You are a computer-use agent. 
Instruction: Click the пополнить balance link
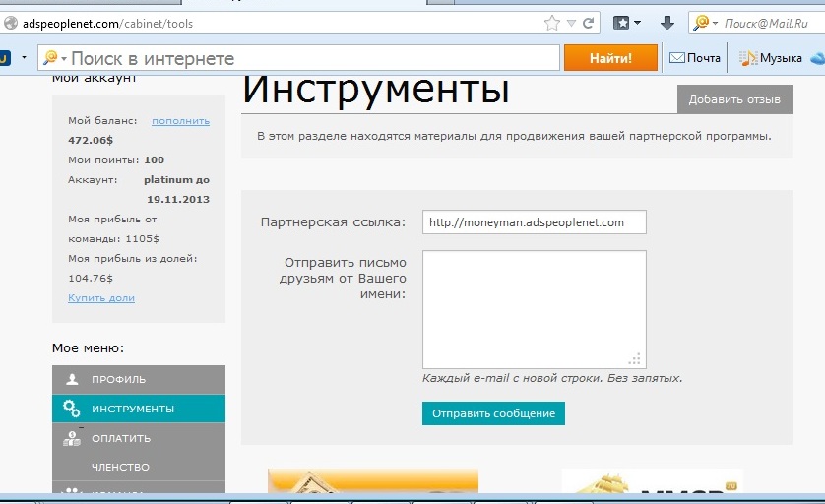[x=180, y=121]
